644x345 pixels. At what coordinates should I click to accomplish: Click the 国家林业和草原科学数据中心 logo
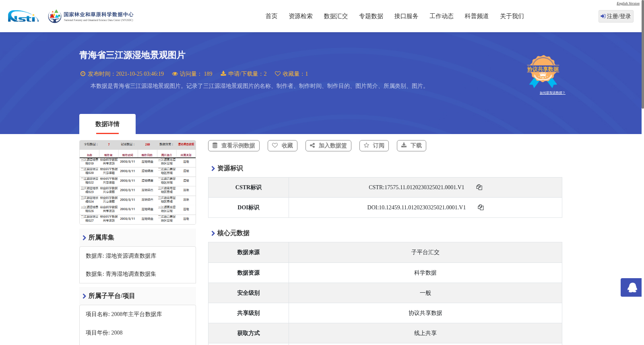point(91,16)
